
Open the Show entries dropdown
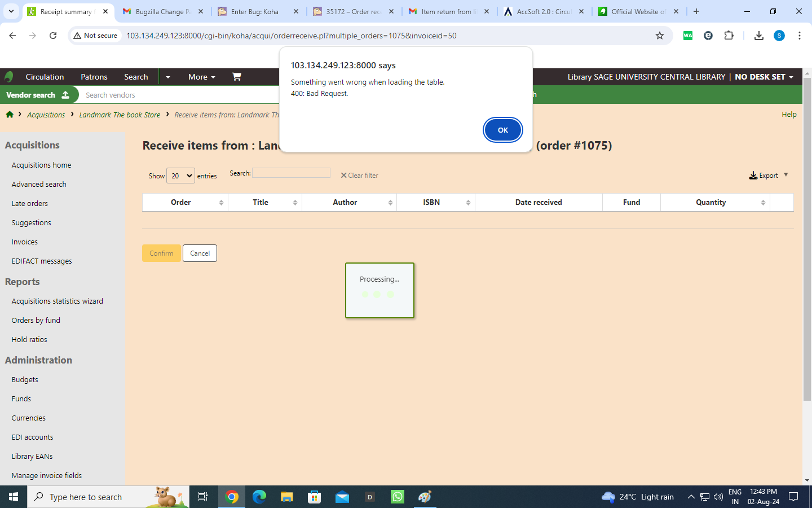[180, 176]
